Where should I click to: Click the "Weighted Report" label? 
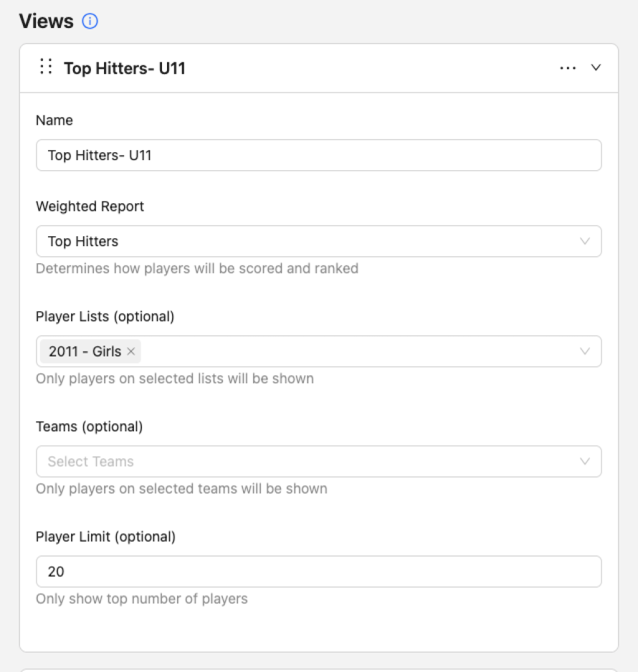coord(90,206)
